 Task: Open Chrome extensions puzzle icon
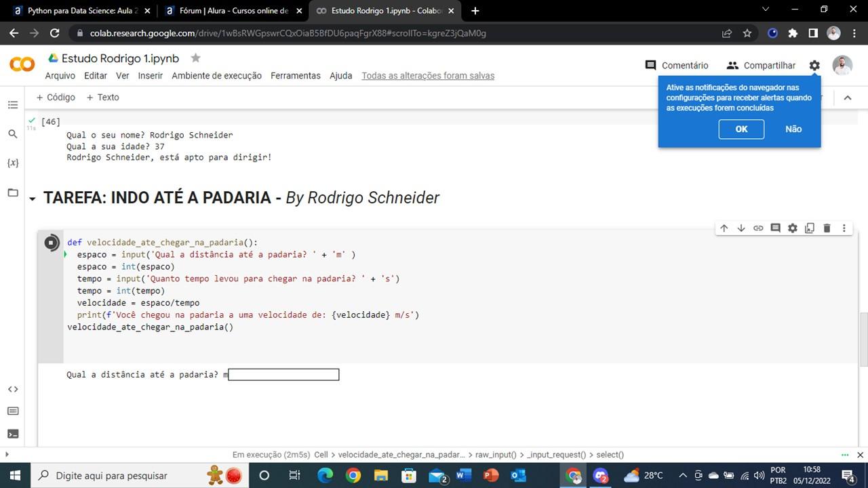(793, 33)
